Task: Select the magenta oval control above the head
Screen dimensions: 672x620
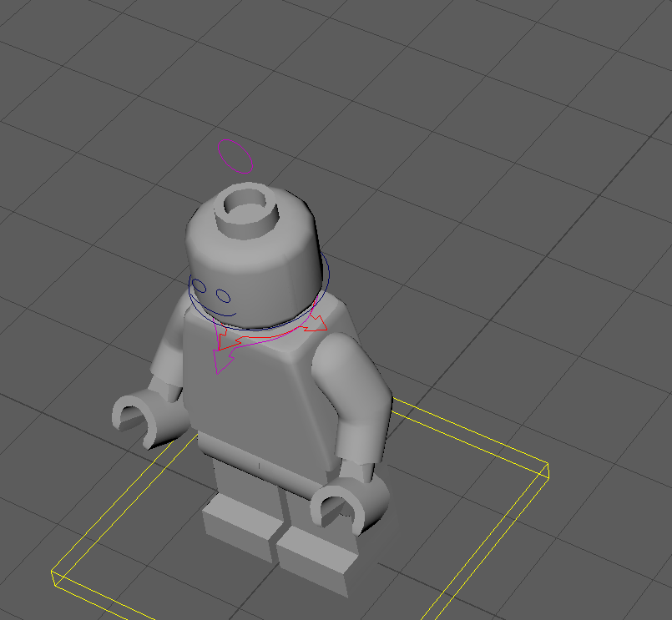Action: tap(235, 156)
